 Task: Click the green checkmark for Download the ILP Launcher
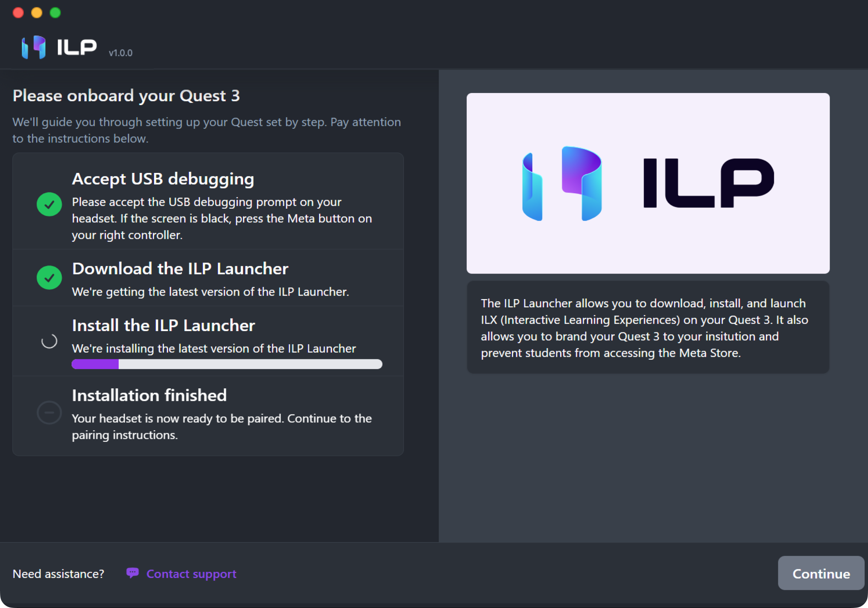point(49,278)
